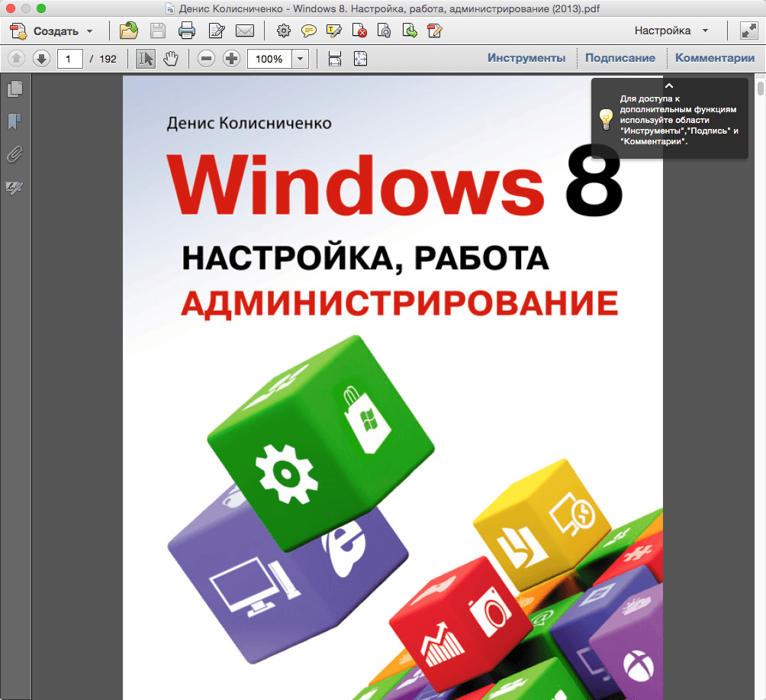Select the text selection cursor tool
766x700 pixels.
(x=145, y=59)
